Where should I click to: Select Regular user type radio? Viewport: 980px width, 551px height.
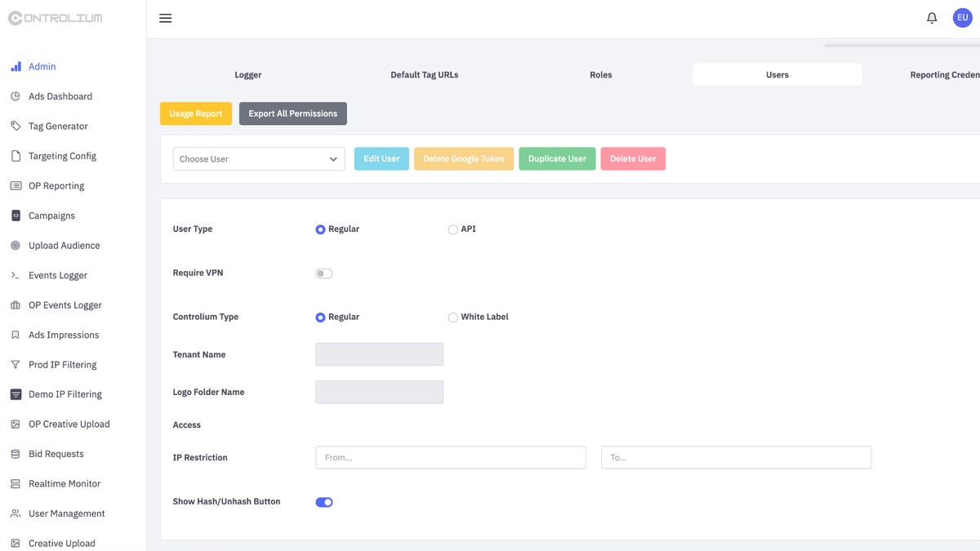coord(320,229)
